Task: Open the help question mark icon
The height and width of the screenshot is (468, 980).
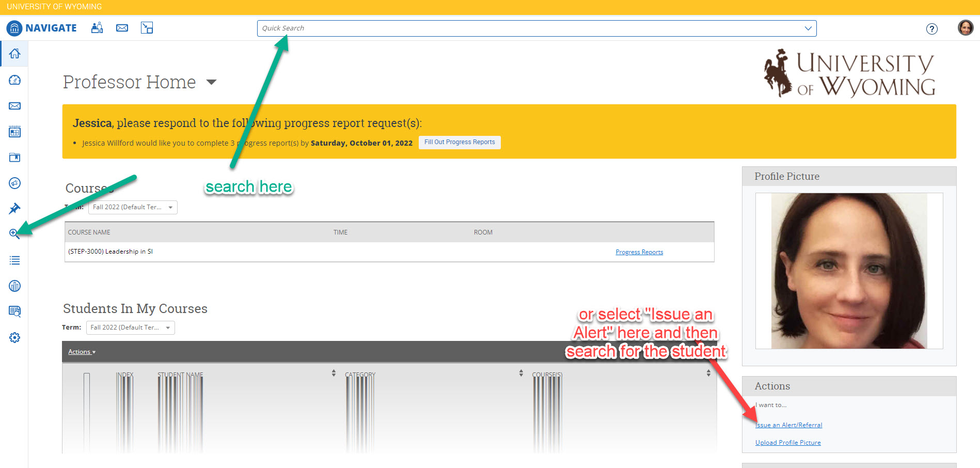Action: pos(931,29)
